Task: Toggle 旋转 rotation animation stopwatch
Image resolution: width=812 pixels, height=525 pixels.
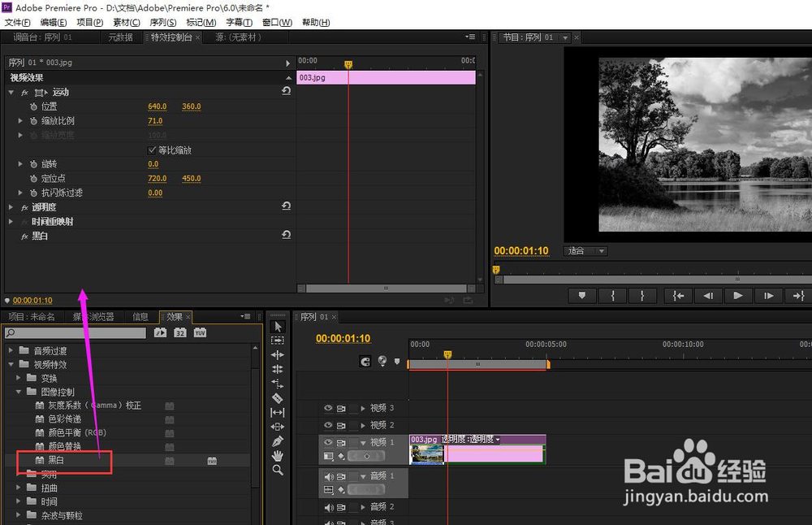Action: (33, 164)
